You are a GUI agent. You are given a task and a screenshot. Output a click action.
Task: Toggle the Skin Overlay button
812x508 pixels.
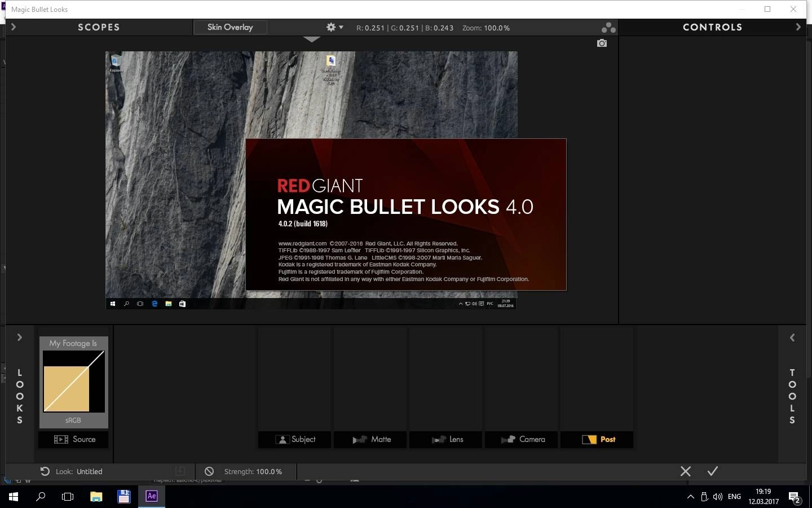coord(230,27)
